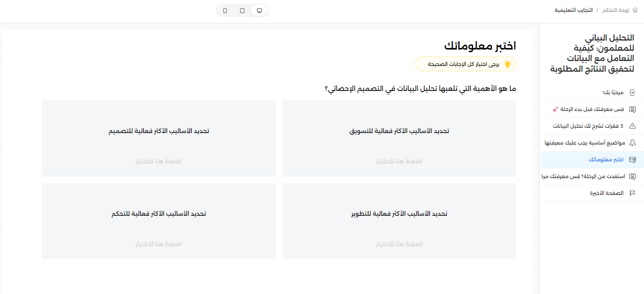Click hint text يرجى اختيار كل الإجابات الصحيحة
This screenshot has height=294, width=644.
click(x=463, y=64)
